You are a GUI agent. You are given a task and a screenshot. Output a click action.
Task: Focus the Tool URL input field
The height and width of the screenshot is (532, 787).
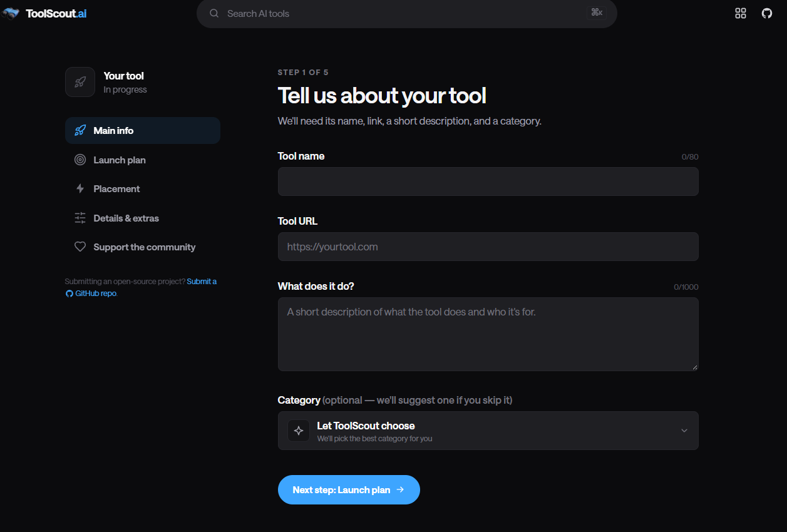click(x=488, y=247)
